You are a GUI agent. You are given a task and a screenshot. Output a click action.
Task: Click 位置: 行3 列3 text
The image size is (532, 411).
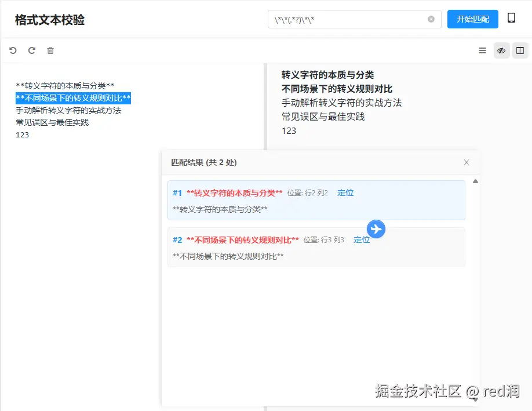(324, 240)
